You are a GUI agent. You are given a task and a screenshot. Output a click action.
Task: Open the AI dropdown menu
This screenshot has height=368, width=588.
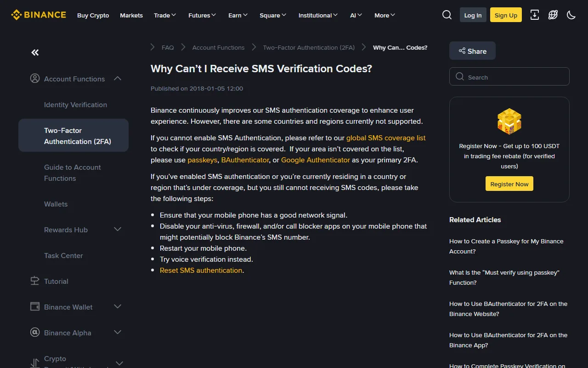[356, 15]
